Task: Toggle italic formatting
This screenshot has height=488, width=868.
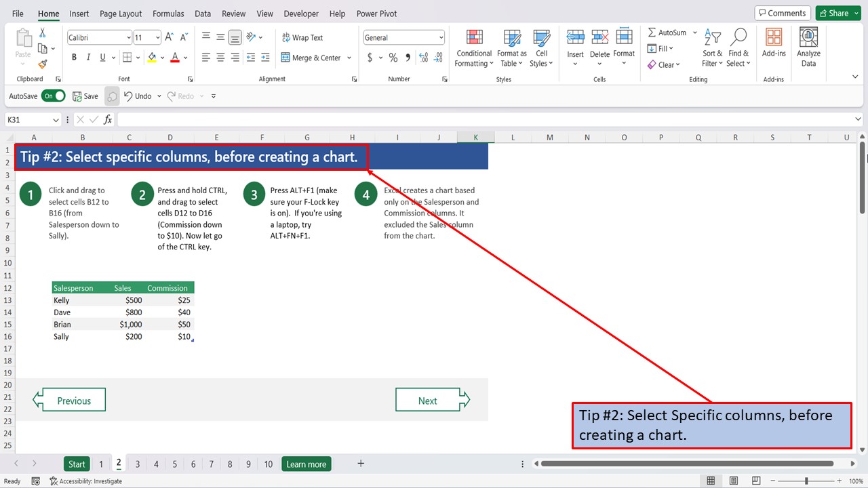Action: (89, 57)
